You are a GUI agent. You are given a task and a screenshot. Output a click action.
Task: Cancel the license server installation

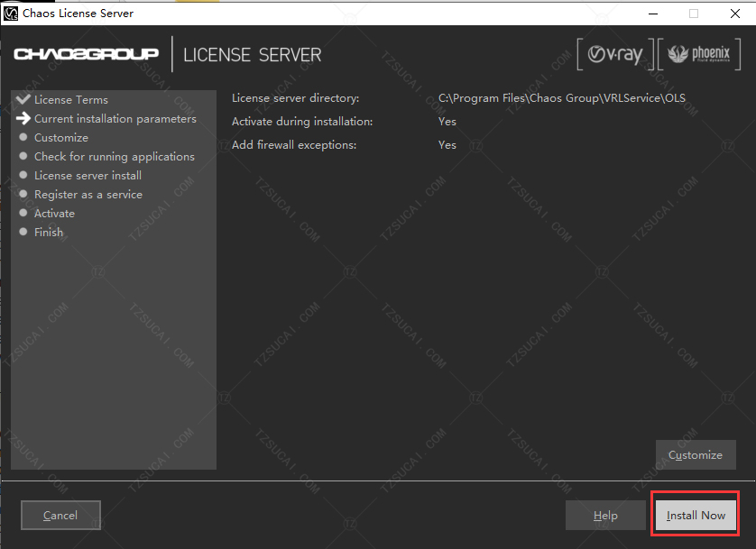[60, 516]
